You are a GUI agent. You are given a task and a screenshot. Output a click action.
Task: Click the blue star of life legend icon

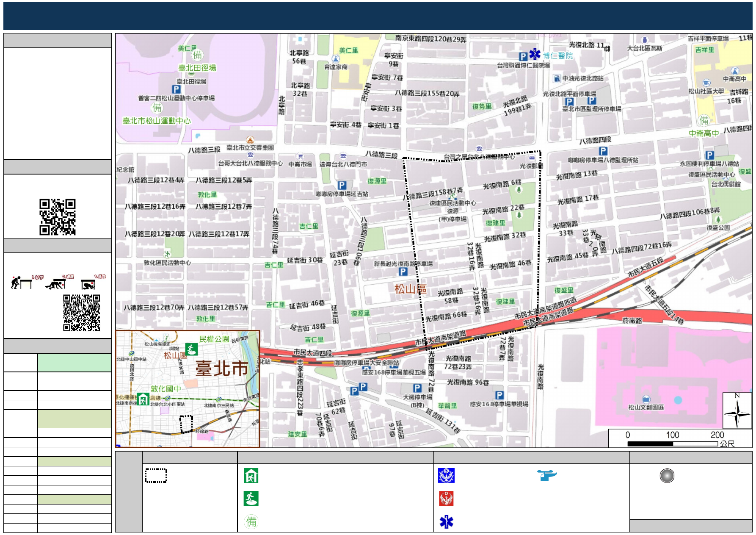click(x=446, y=522)
